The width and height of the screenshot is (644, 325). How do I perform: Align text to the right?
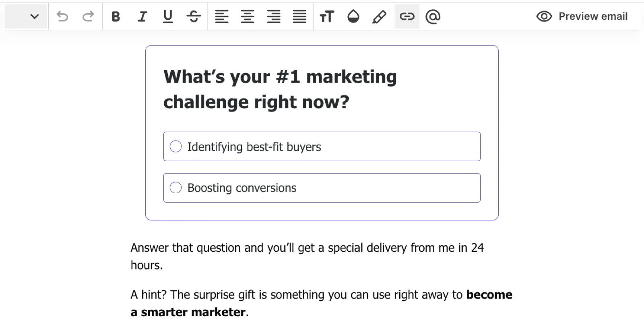(274, 17)
